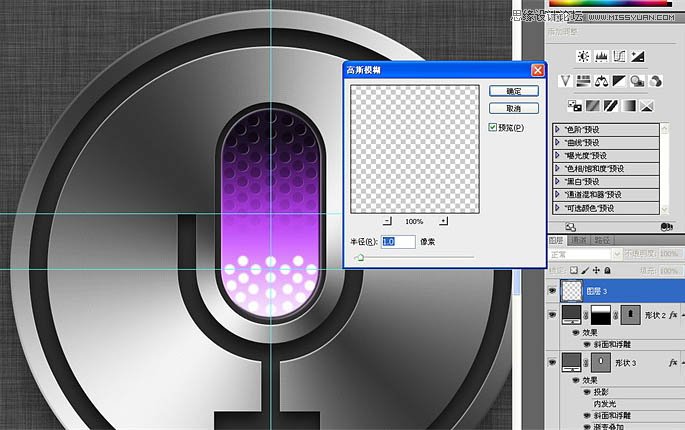The height and width of the screenshot is (430, 685).
Task: Expand the "黑白"预设 presets
Action: click(558, 181)
